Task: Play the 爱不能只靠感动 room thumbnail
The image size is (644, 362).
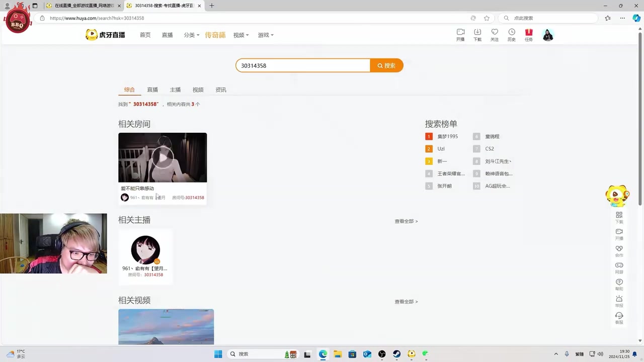Action: (162, 157)
